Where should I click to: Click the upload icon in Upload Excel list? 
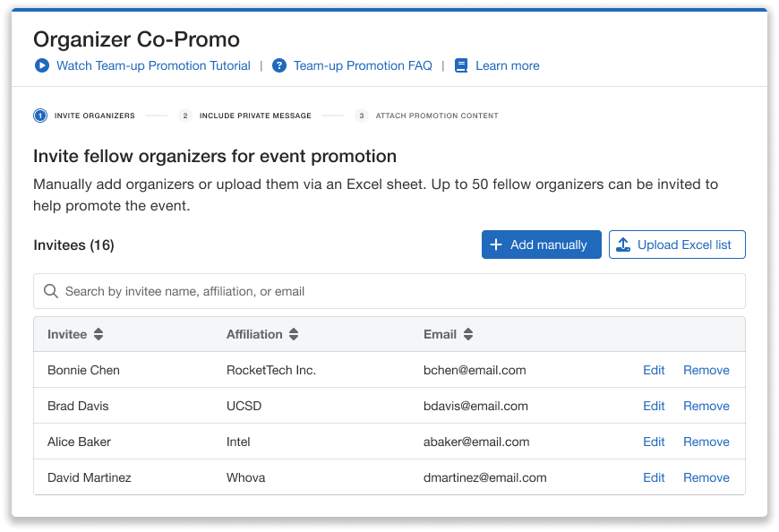[x=624, y=244]
